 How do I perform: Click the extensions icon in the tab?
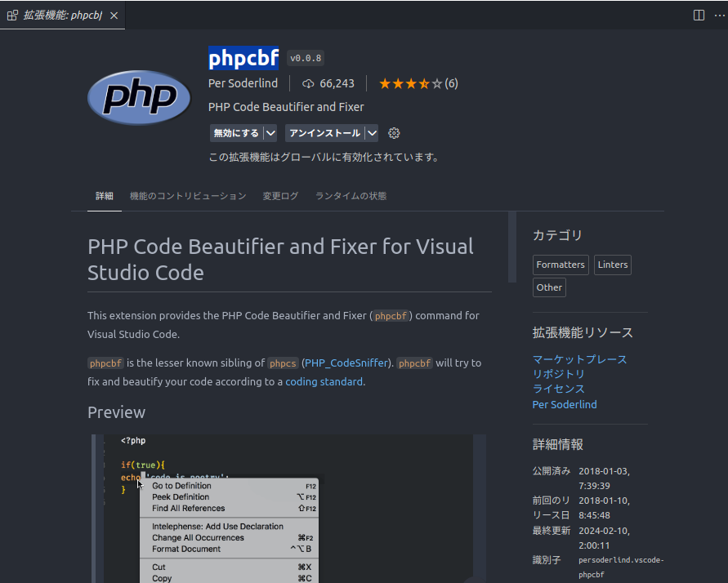click(12, 16)
